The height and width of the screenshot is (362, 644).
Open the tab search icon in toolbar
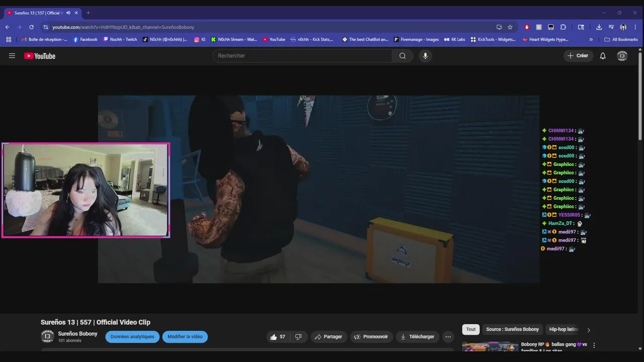[x=581, y=27]
